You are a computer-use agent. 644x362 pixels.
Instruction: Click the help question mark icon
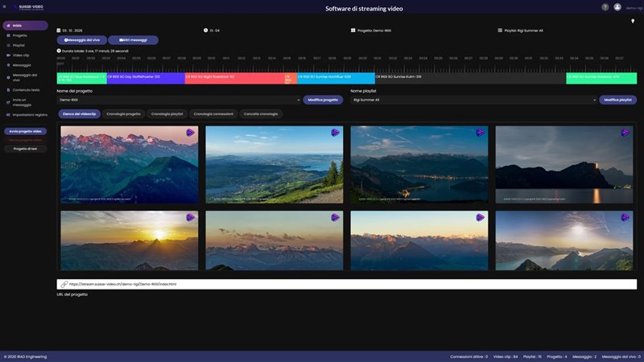(x=605, y=7)
